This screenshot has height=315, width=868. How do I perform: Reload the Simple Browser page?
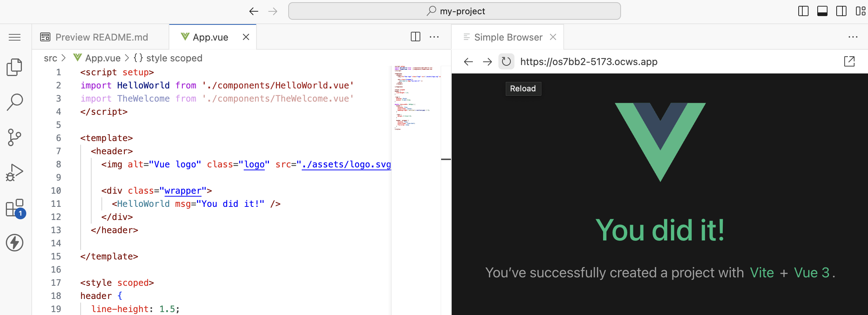(x=506, y=62)
